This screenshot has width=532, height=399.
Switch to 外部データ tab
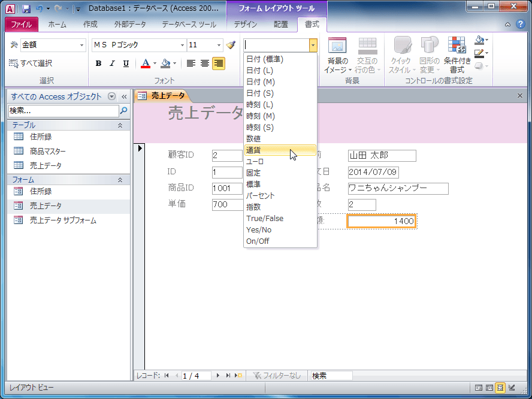tap(130, 25)
